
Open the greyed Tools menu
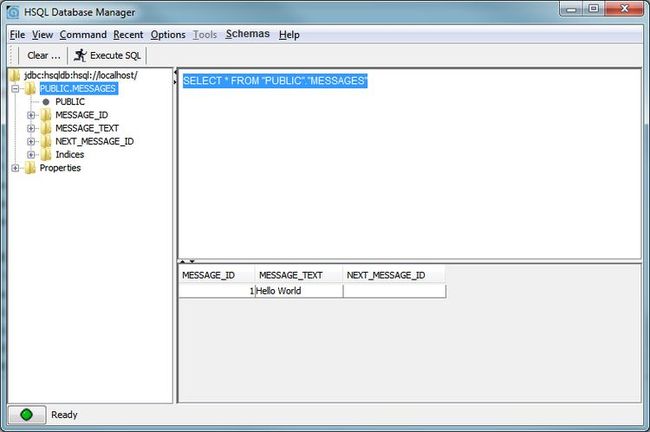click(205, 35)
